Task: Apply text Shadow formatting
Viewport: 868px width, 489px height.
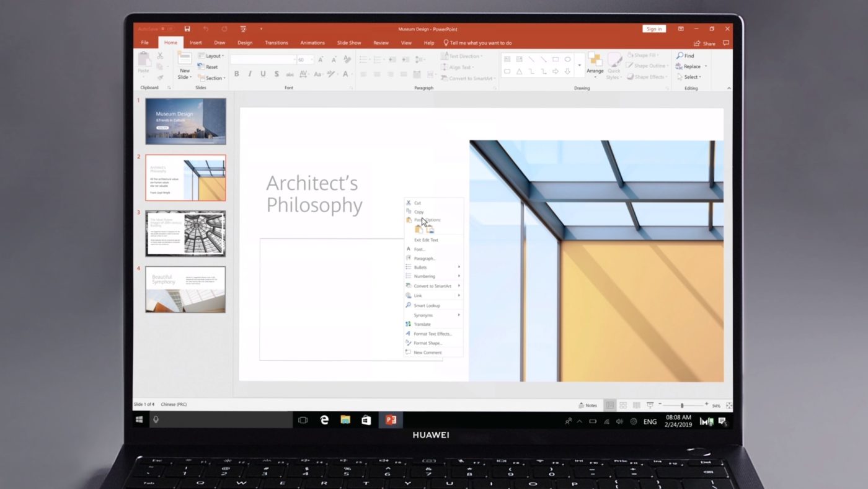Action: [x=276, y=74]
